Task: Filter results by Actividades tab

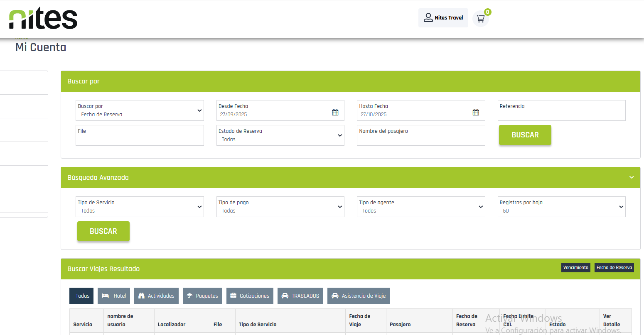Action: (x=156, y=296)
